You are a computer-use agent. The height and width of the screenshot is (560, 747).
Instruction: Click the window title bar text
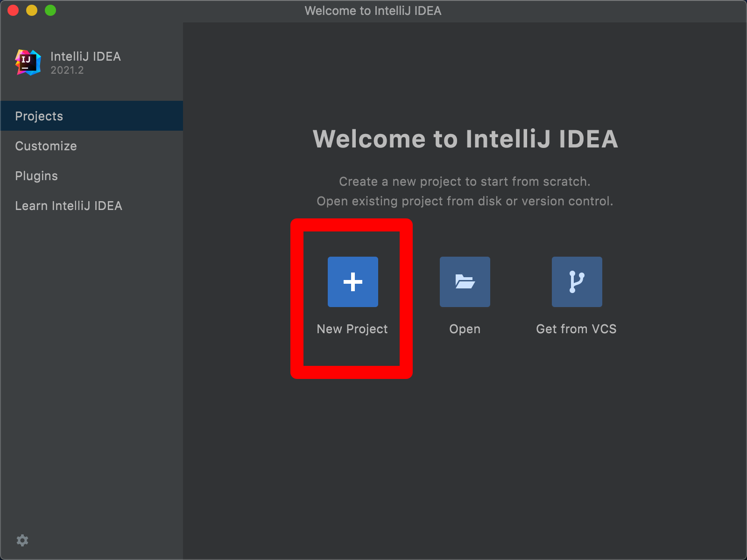[x=373, y=11]
